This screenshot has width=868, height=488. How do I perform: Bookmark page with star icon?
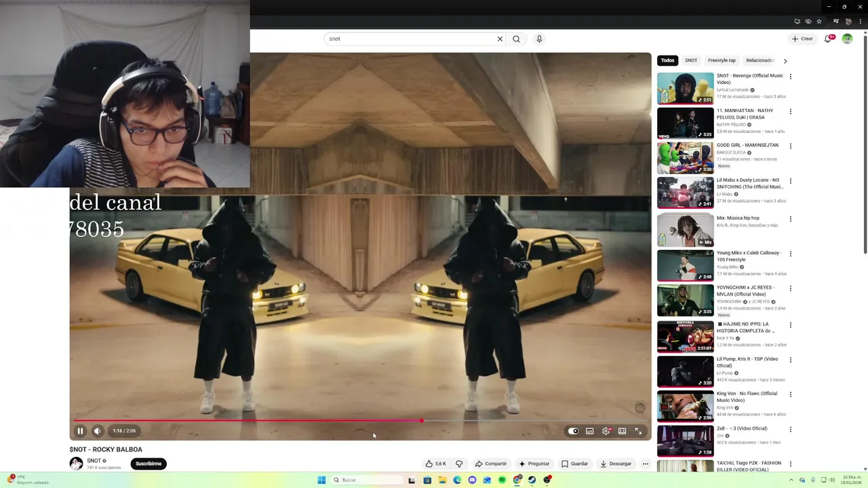coord(819,21)
